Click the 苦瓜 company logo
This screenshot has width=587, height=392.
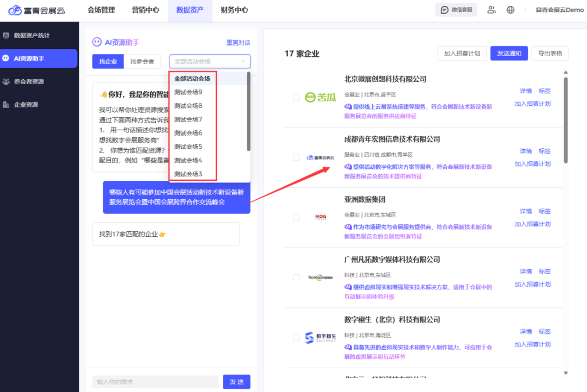(x=320, y=97)
